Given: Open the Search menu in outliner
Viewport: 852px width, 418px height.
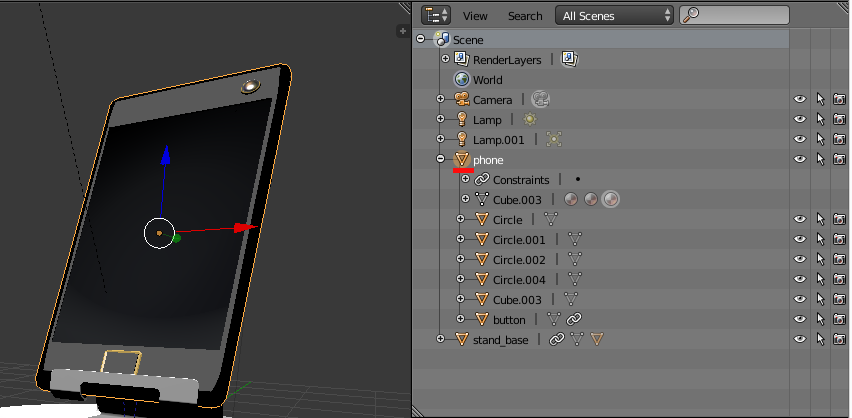Looking at the screenshot, I should (x=525, y=16).
